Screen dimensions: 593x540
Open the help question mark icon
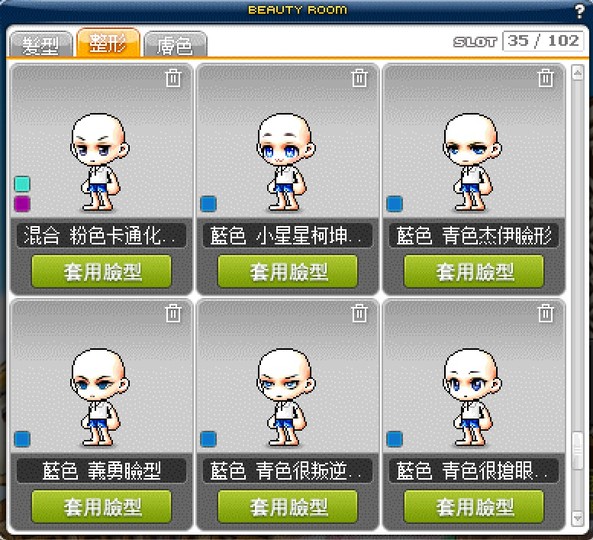click(x=579, y=12)
